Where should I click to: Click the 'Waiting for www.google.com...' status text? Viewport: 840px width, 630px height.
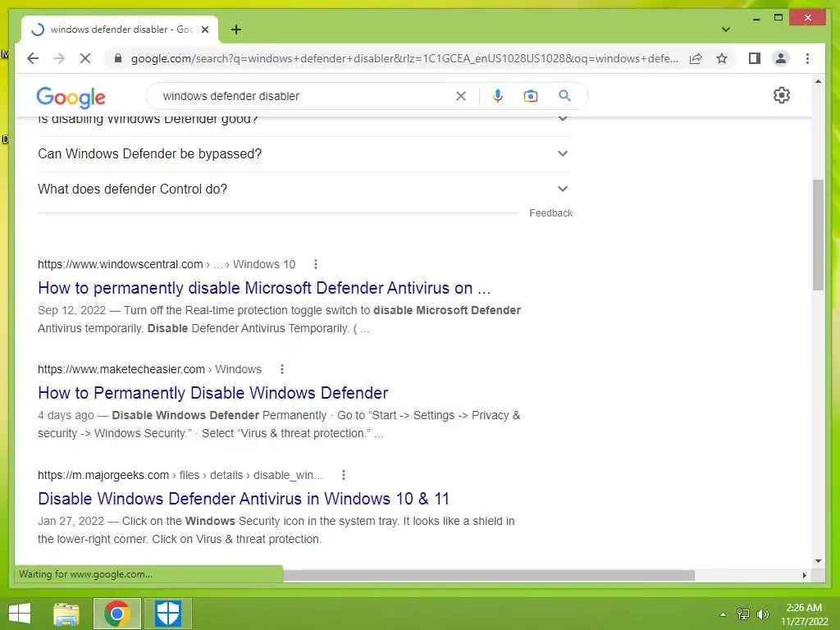(x=85, y=574)
